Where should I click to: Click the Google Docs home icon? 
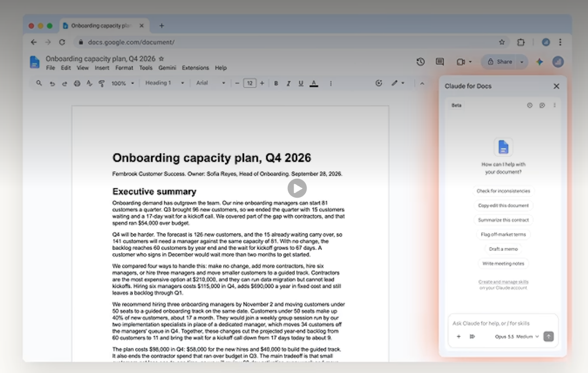click(x=34, y=62)
